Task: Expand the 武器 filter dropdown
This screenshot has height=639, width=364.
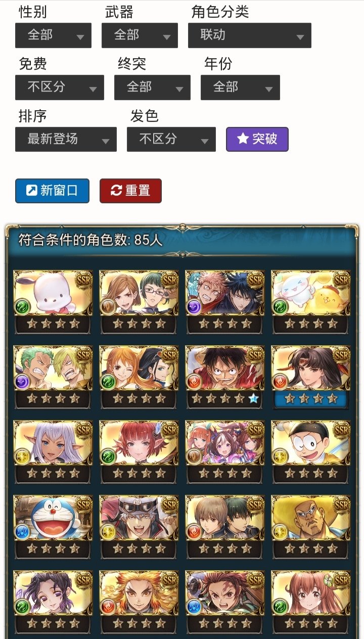Action: (x=140, y=35)
